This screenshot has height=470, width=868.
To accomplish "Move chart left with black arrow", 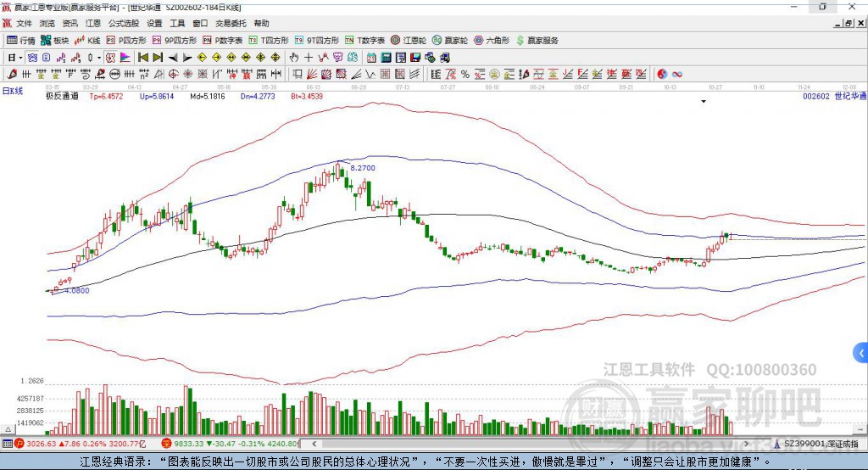I will click(173, 58).
